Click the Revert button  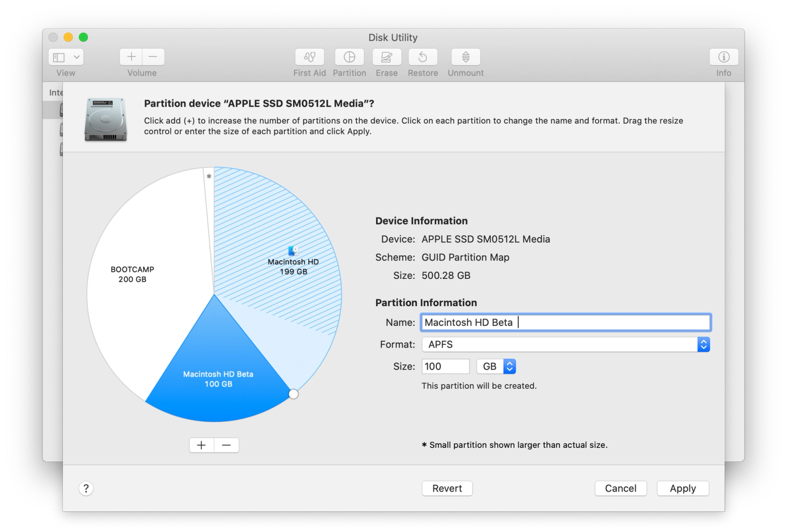pyautogui.click(x=447, y=488)
